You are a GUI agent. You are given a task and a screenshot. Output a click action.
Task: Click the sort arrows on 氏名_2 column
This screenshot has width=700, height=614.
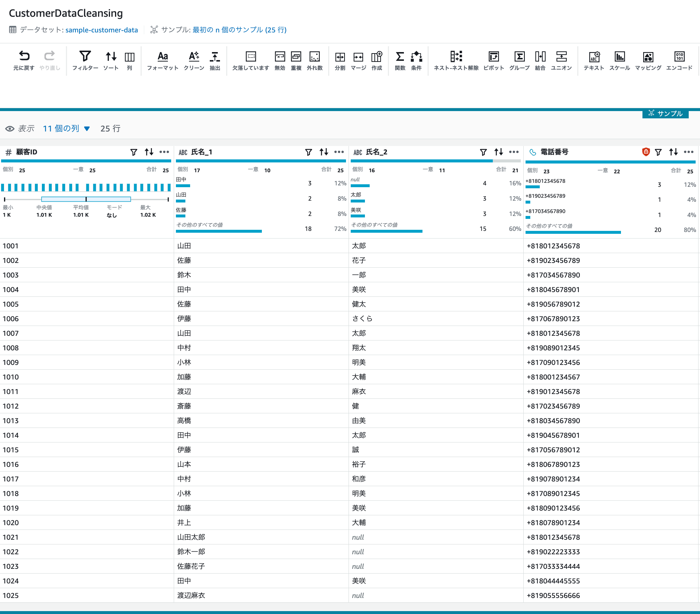(x=499, y=152)
